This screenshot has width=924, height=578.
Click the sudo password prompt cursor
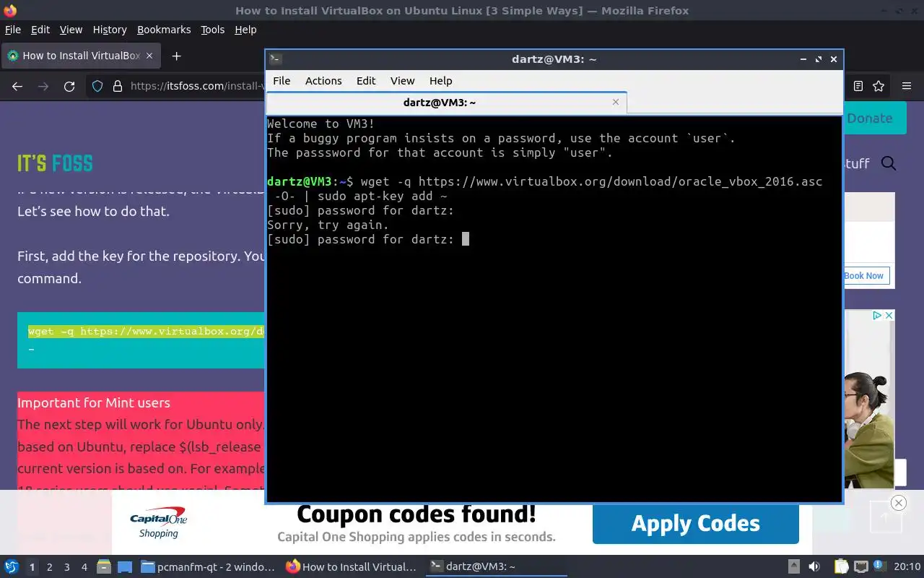point(466,239)
